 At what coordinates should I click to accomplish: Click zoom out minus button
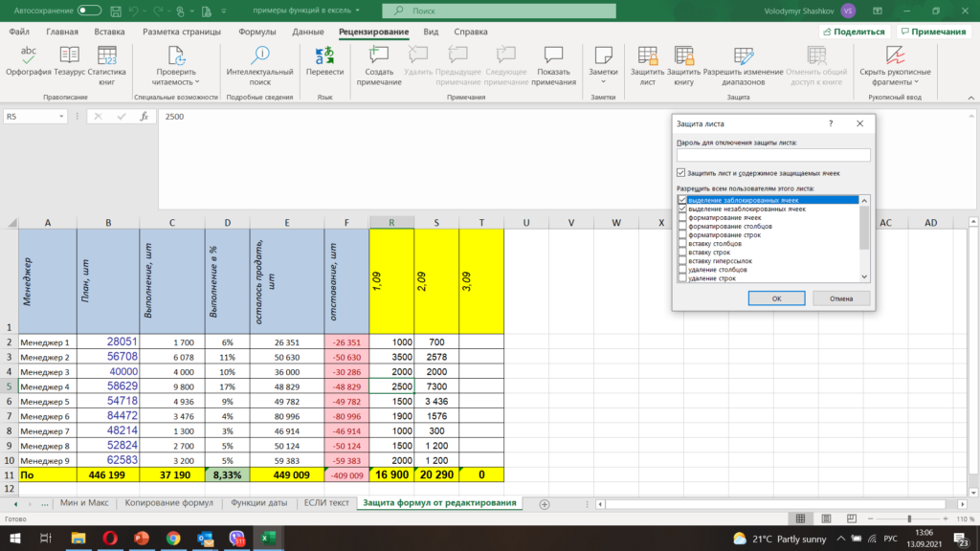coord(871,518)
